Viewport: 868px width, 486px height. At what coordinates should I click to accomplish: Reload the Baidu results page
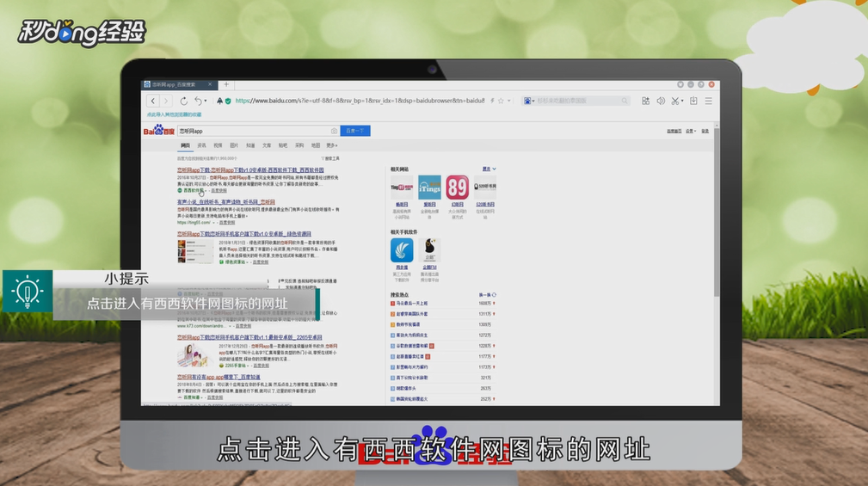tap(184, 102)
